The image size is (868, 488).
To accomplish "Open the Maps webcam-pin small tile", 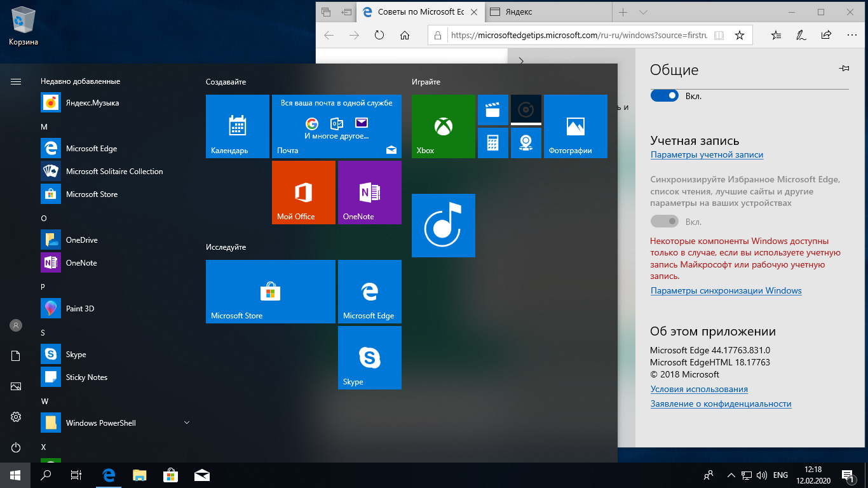I will (526, 143).
